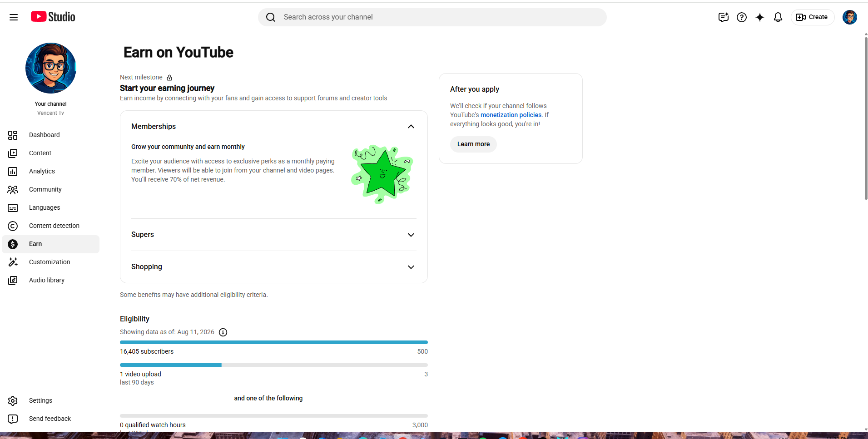Click 'and one of the following' text
868x439 pixels.
tap(268, 398)
